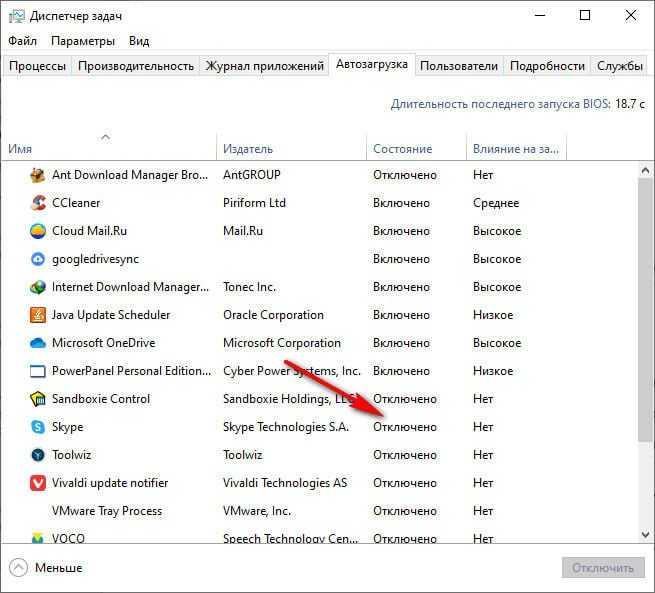Click the Piriform Ltd publisher cell
Viewport: 655px width, 593px height.
coord(254,203)
